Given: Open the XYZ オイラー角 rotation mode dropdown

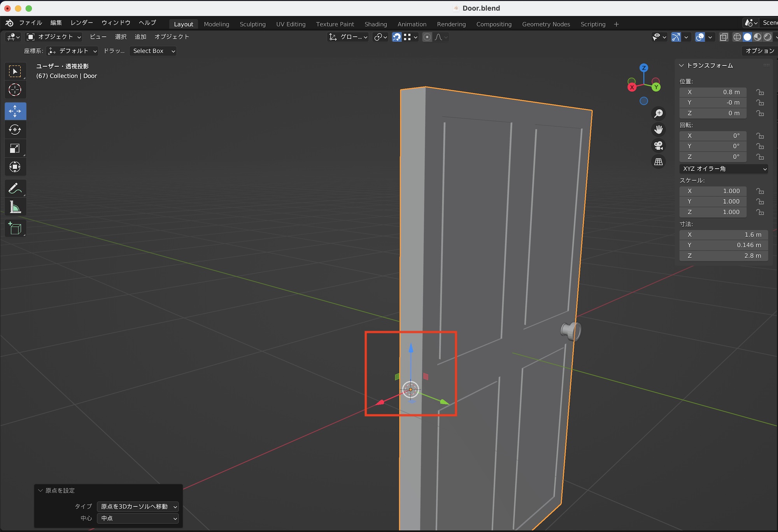Looking at the screenshot, I should tap(724, 169).
